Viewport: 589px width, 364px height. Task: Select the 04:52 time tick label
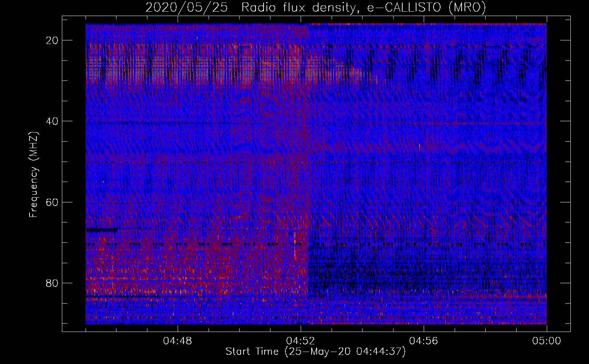pyautogui.click(x=301, y=341)
